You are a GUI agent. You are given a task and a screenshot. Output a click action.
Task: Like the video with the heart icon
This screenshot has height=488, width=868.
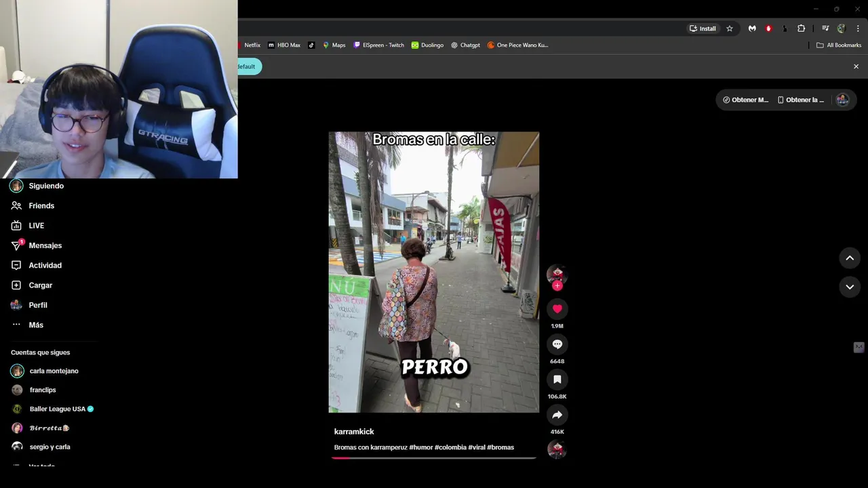coord(557,309)
